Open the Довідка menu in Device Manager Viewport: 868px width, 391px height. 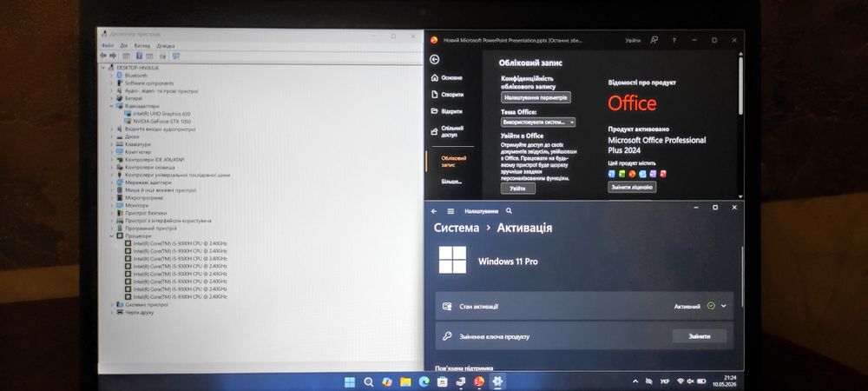click(x=166, y=45)
